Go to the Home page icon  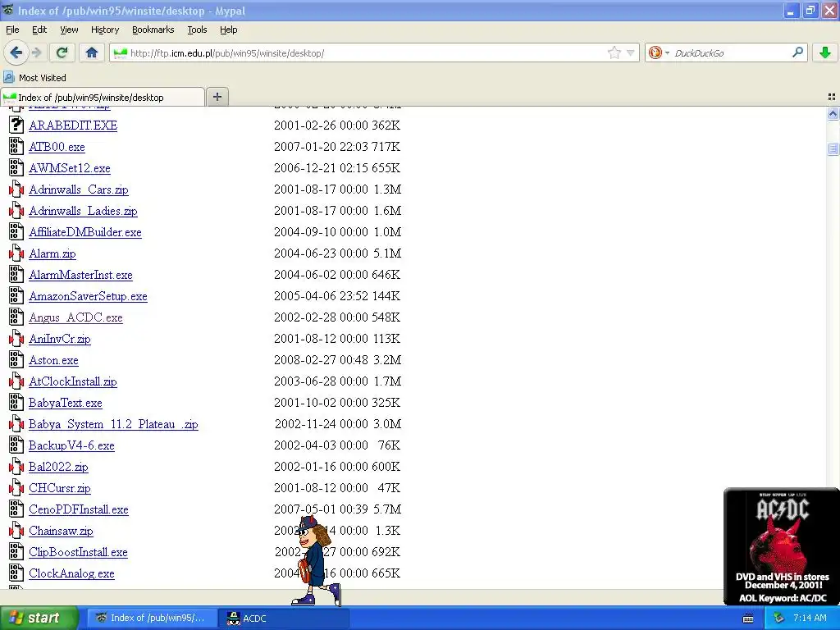click(92, 52)
